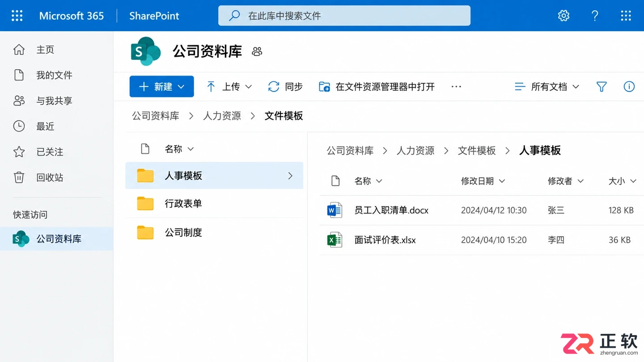This screenshot has width=644, height=362.
Task: Click the Excel icon of 面试评价表.xlsx
Action: tap(335, 240)
